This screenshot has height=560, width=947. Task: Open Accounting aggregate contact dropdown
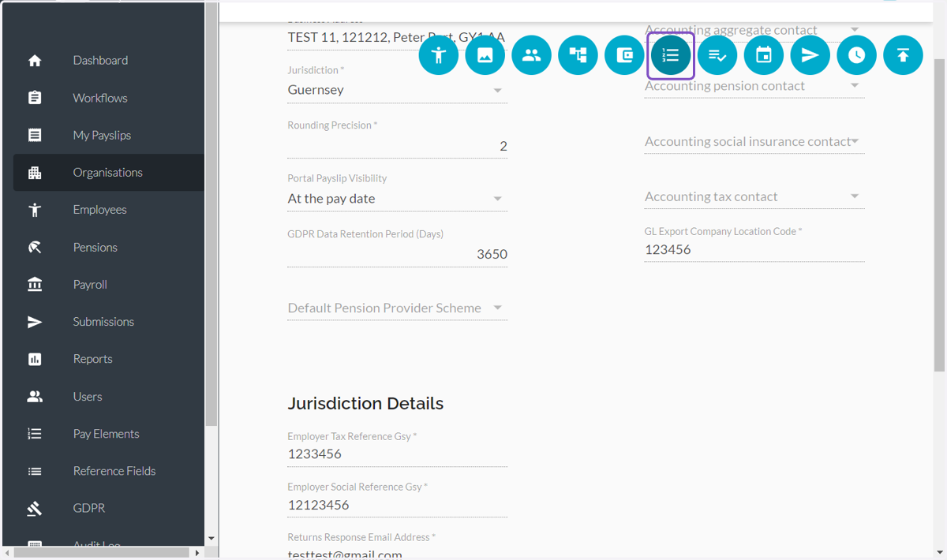pyautogui.click(x=754, y=30)
